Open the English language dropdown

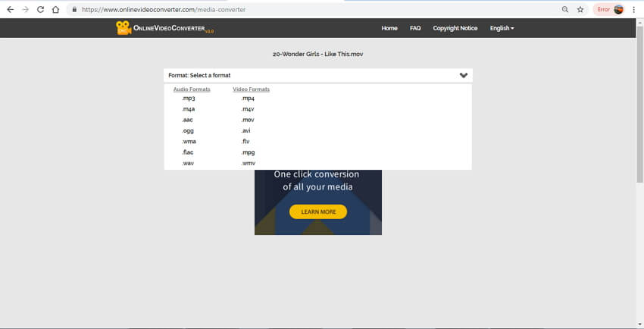point(502,28)
